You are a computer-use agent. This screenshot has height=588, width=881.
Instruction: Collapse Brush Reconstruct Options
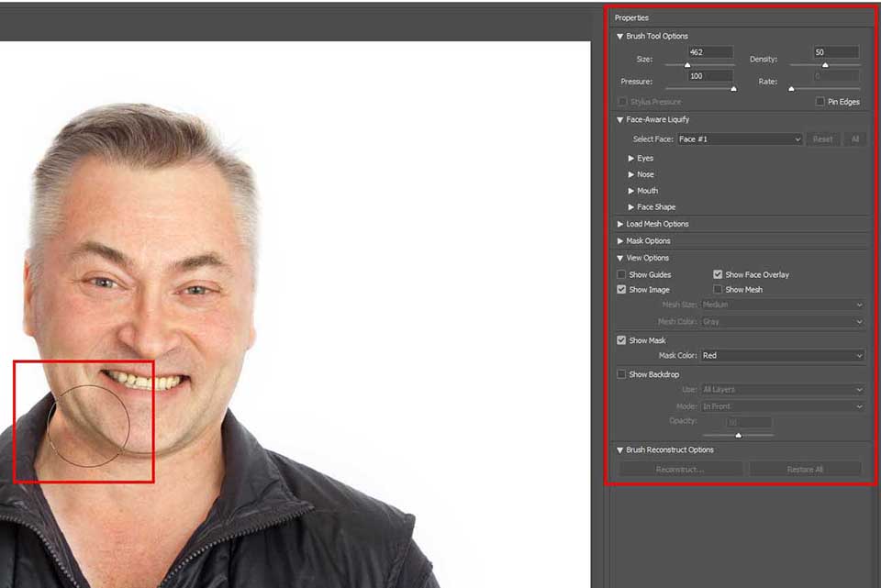pyautogui.click(x=621, y=449)
